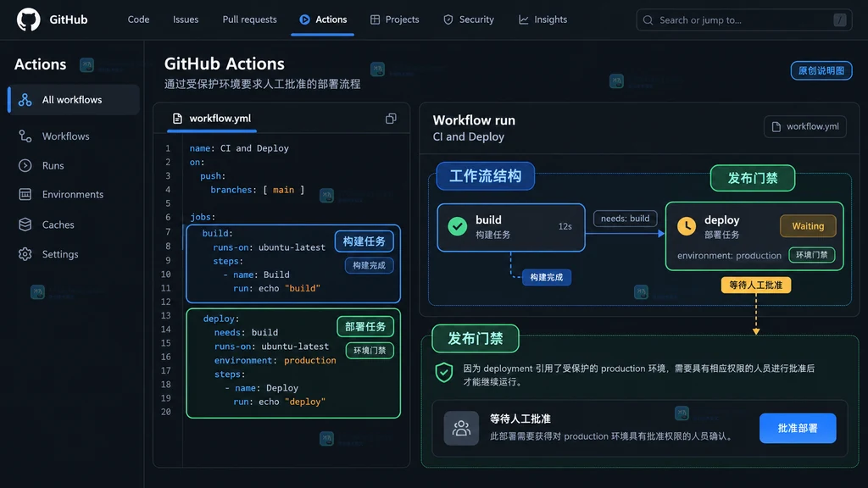Click the 等待人工批准 yellow label

click(x=756, y=285)
